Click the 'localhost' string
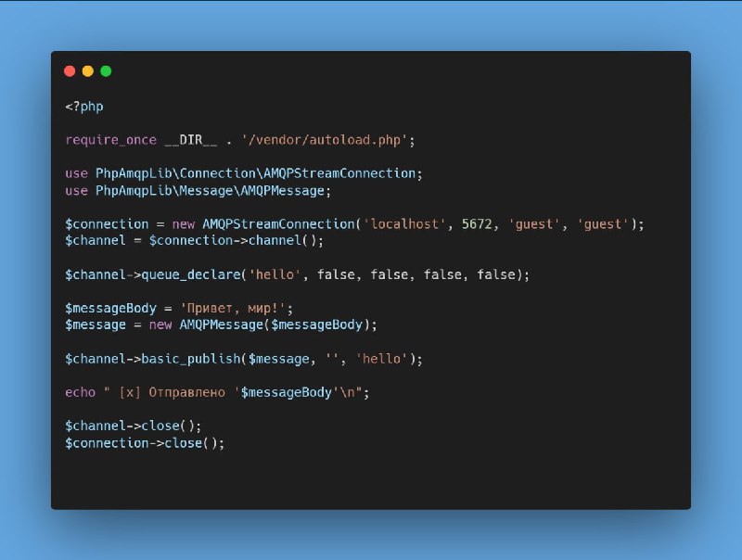This screenshot has height=560, width=742. click(404, 223)
